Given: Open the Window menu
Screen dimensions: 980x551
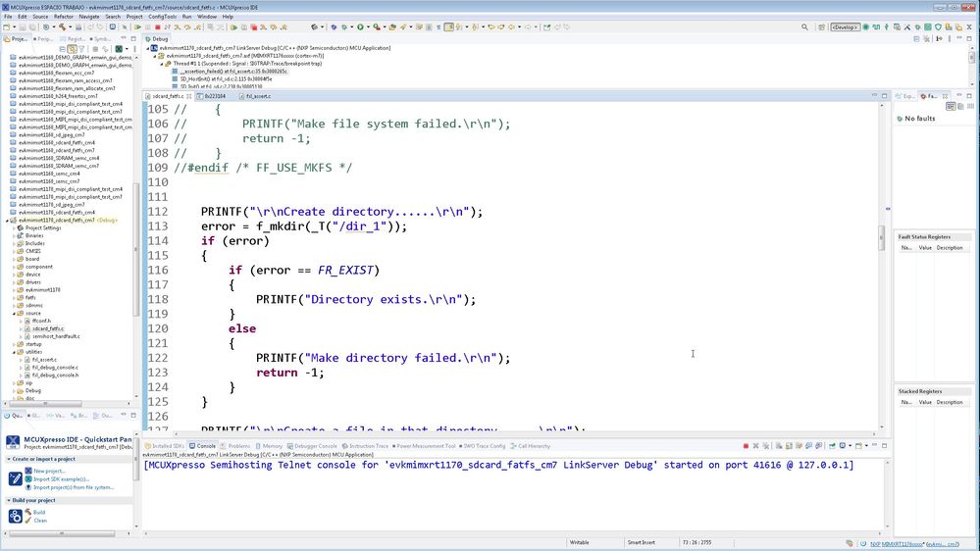Looking at the screenshot, I should point(207,17).
